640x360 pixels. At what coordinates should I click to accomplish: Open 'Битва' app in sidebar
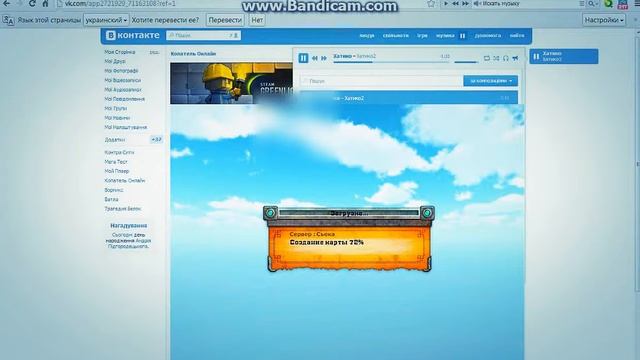111,200
